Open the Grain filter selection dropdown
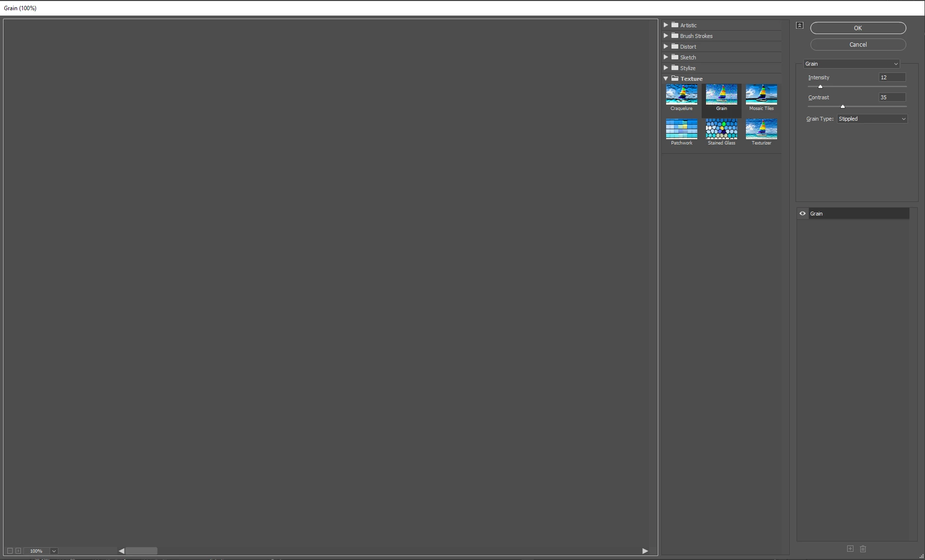Screen dimensions: 925x560 [x=851, y=64]
